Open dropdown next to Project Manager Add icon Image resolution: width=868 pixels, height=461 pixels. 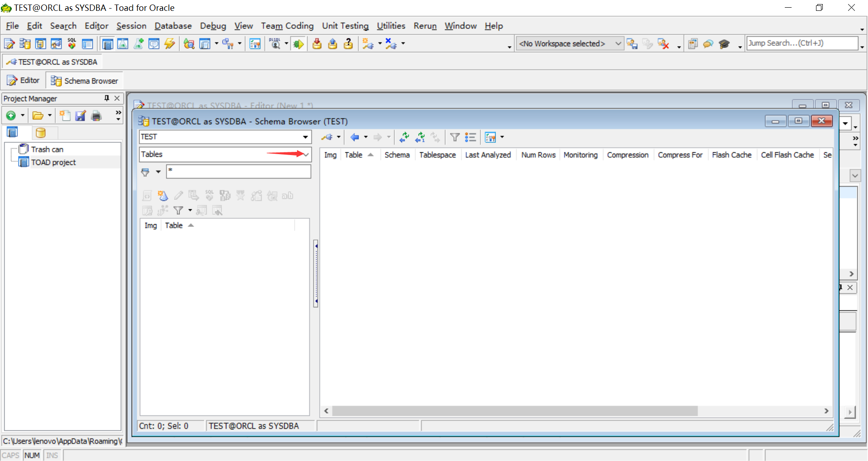23,116
